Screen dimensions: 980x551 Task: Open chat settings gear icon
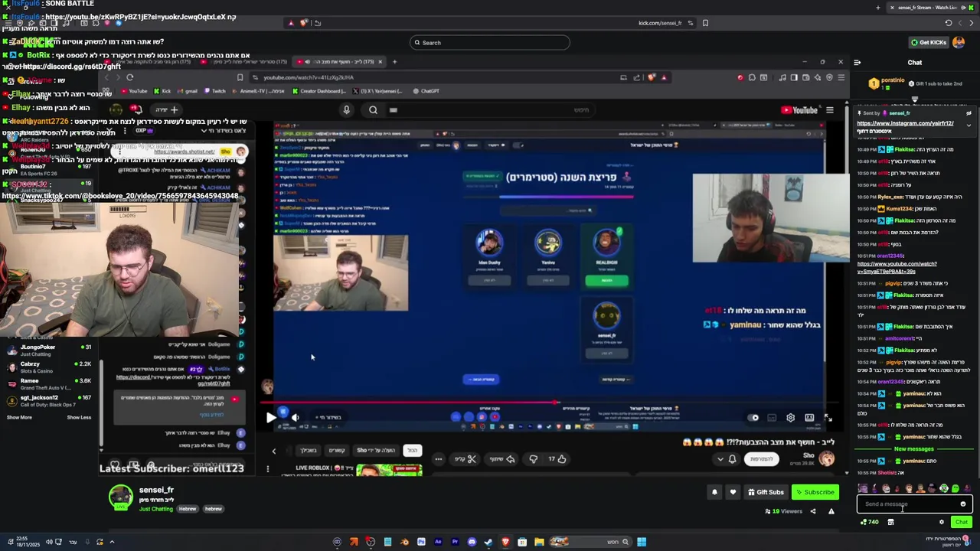pos(942,522)
